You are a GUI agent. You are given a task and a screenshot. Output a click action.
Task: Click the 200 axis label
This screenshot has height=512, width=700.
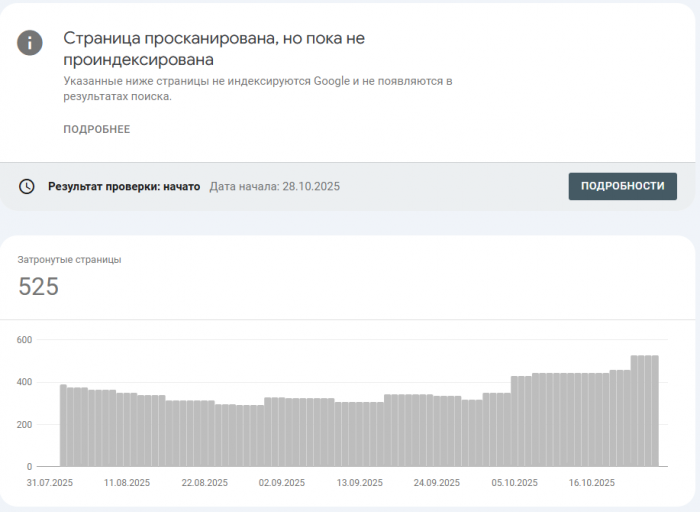pos(25,425)
